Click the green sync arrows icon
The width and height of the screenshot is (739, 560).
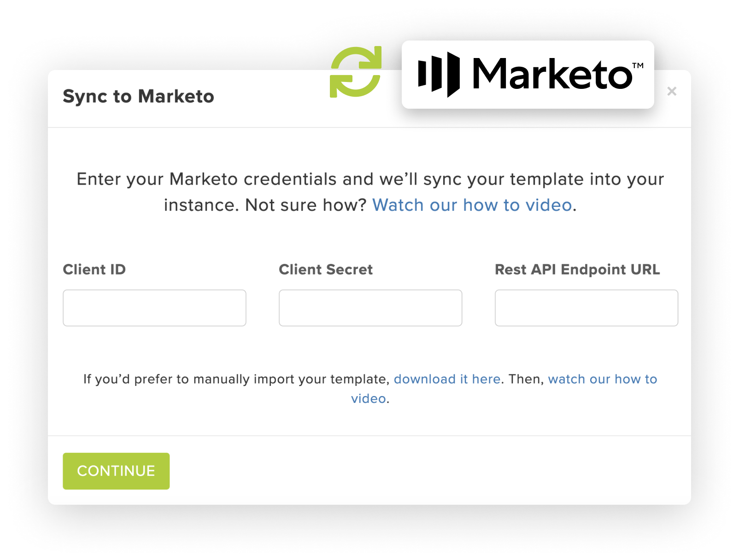356,72
